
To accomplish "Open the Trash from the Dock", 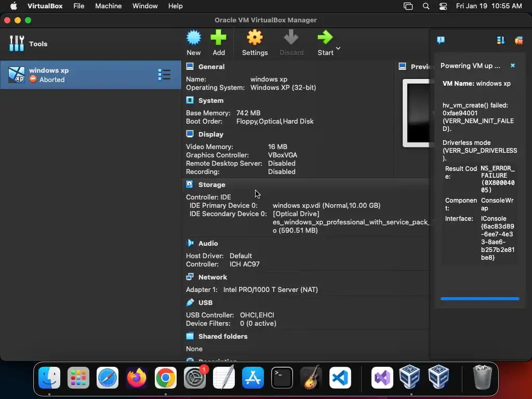I will point(482,378).
